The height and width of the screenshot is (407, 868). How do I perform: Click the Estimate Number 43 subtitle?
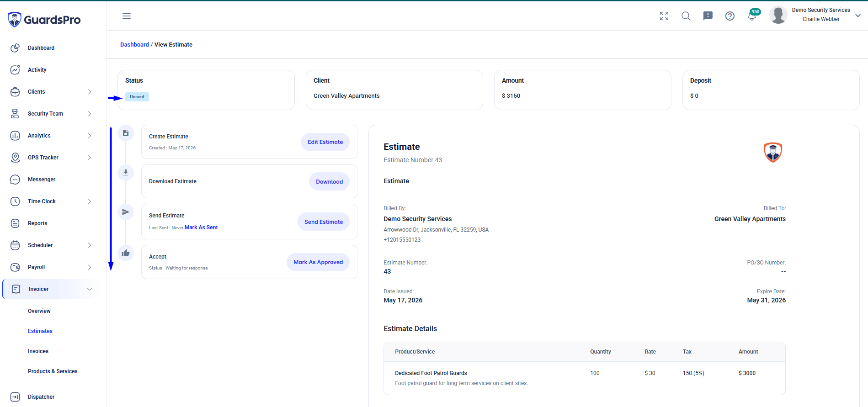point(413,160)
